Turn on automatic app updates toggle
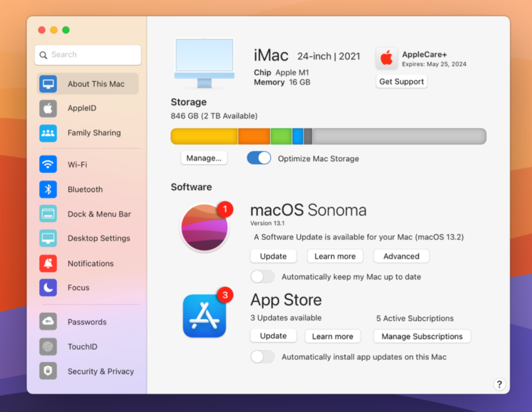Image resolution: width=532 pixels, height=412 pixels. [262, 357]
